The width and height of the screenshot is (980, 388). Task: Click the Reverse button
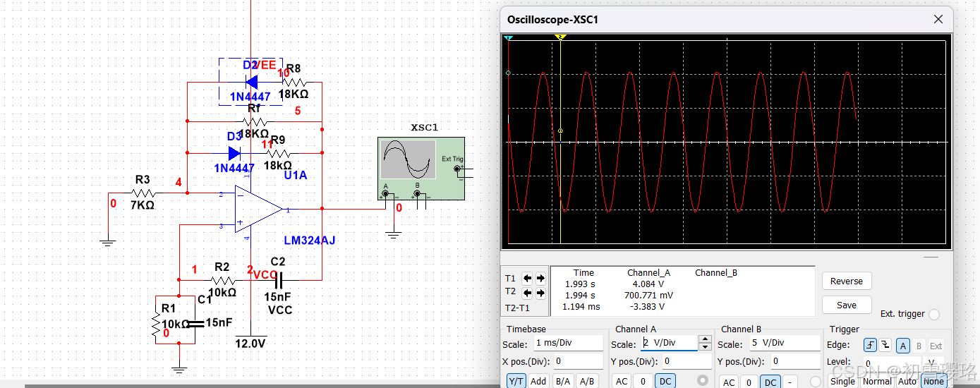(x=847, y=281)
